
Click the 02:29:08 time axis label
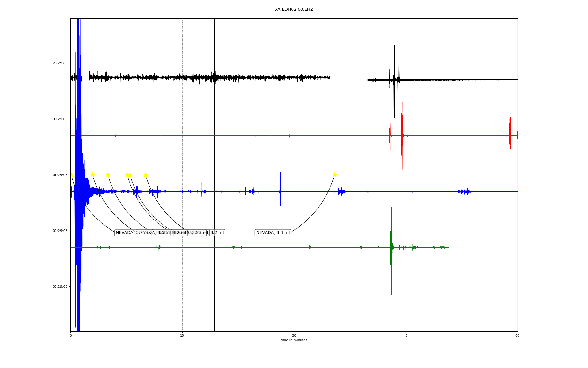pos(60,231)
